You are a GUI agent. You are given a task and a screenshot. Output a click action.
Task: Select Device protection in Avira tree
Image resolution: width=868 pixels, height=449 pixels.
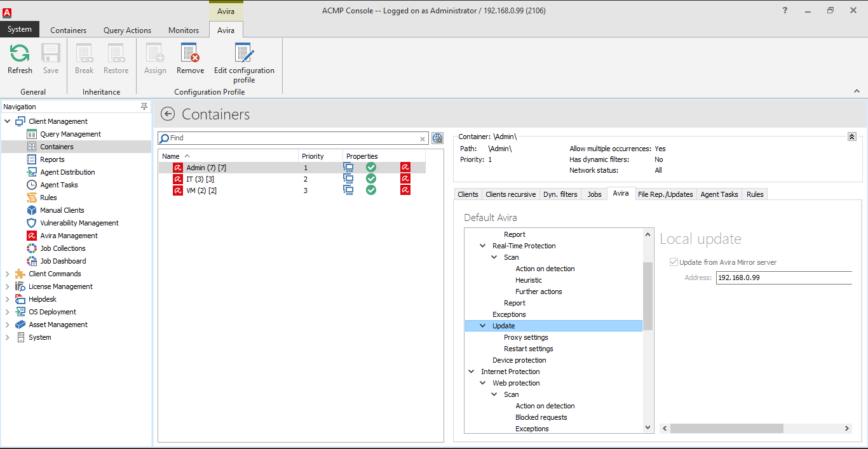(x=519, y=360)
